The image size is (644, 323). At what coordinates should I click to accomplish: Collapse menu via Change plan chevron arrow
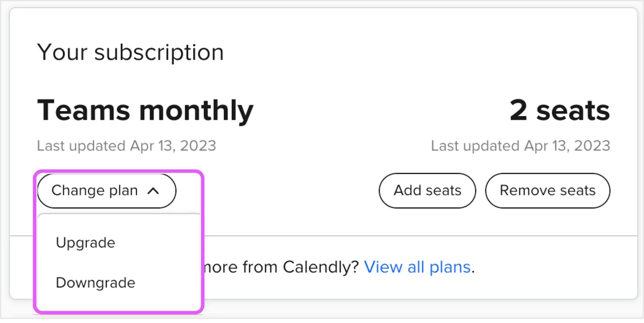click(x=153, y=191)
